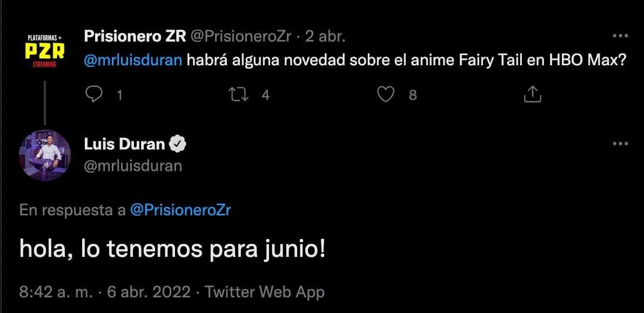Open Luis Duran's profile avatar
This screenshot has width=644, height=313.
coord(45,155)
